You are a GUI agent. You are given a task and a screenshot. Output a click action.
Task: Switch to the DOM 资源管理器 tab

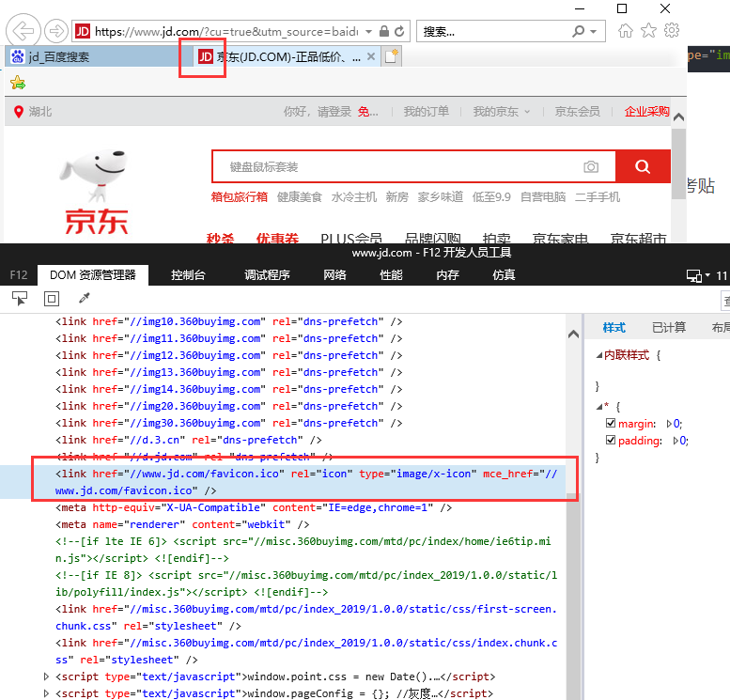[93, 275]
